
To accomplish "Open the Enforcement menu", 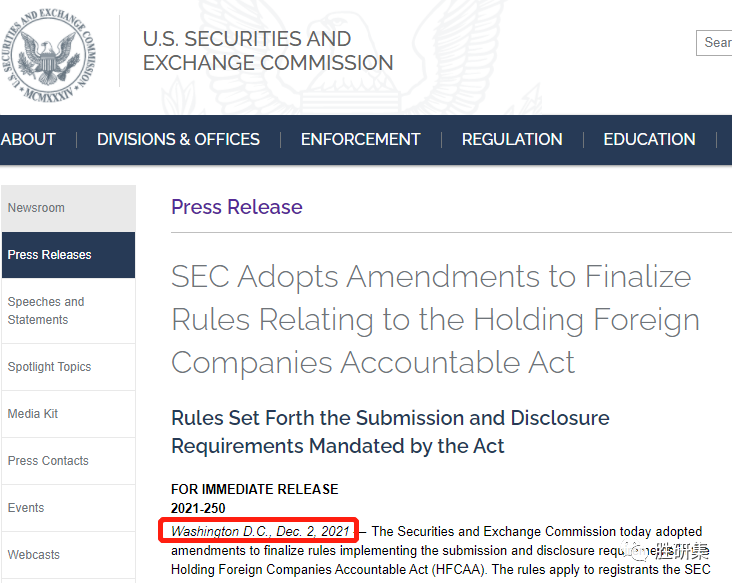I will [x=360, y=140].
